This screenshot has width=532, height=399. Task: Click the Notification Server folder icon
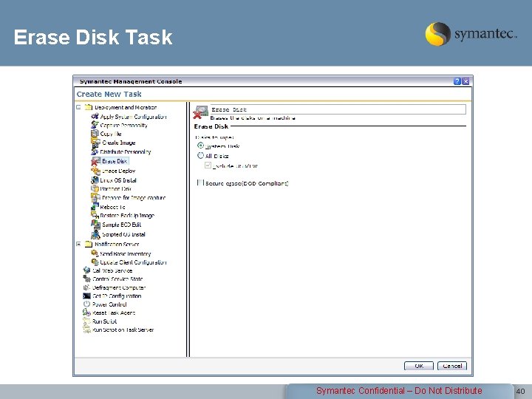[88, 244]
